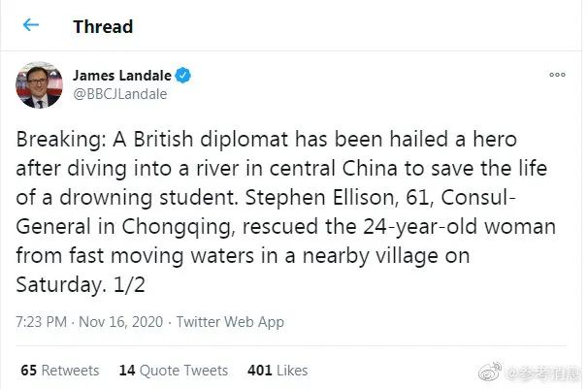
Task: Open the 14 Quote Tweets list
Action: (173, 370)
